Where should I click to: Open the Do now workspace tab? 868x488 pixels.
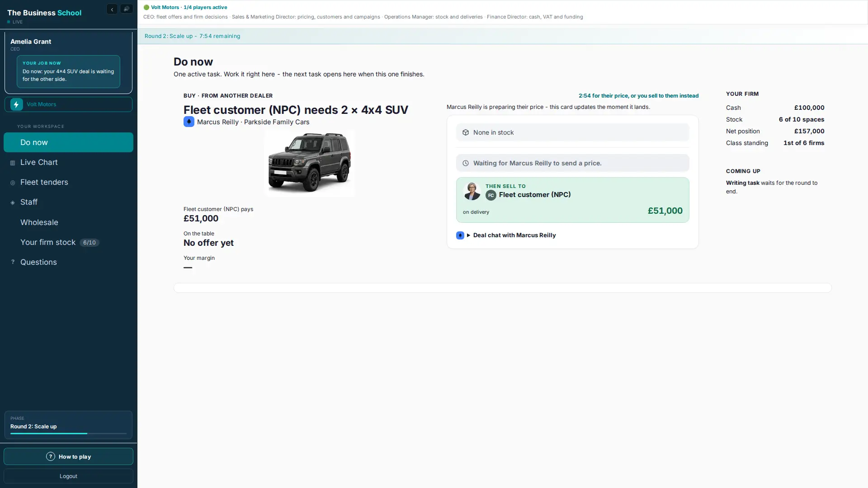(x=68, y=142)
